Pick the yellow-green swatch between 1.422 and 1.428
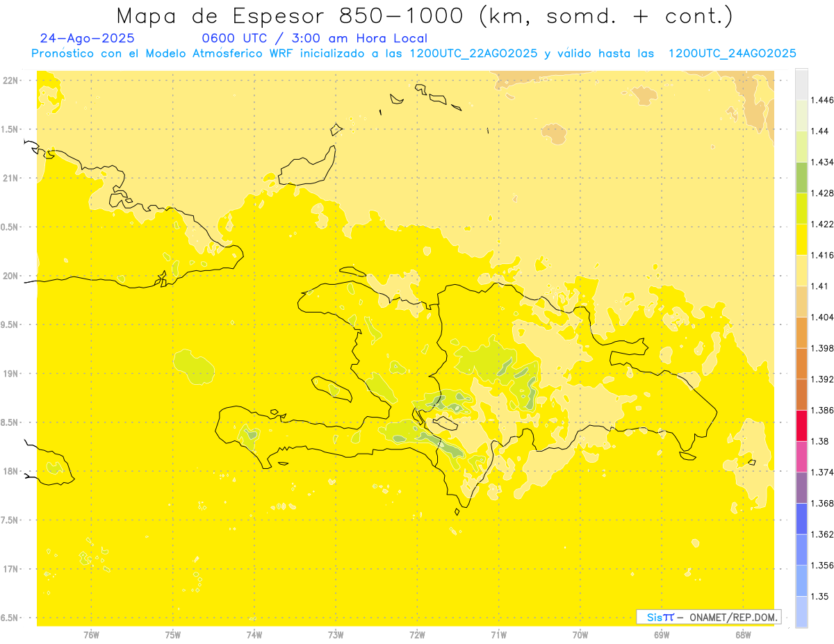The width and height of the screenshot is (834, 644). coord(801,208)
